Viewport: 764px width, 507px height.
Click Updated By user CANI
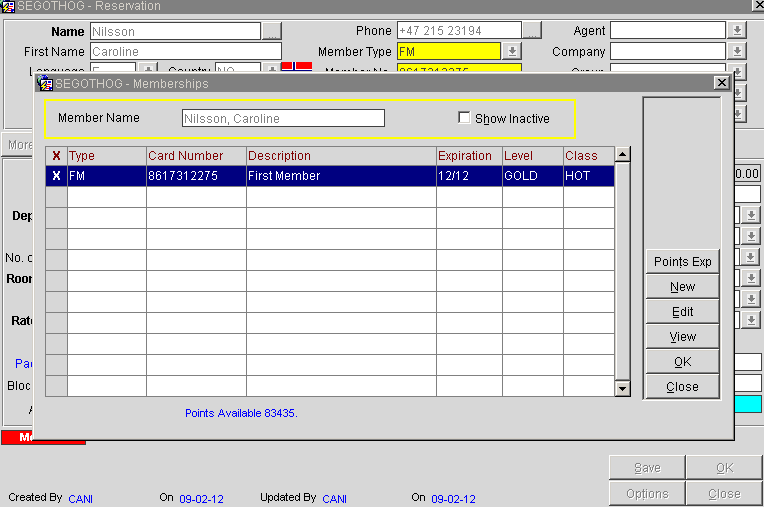[334, 499]
